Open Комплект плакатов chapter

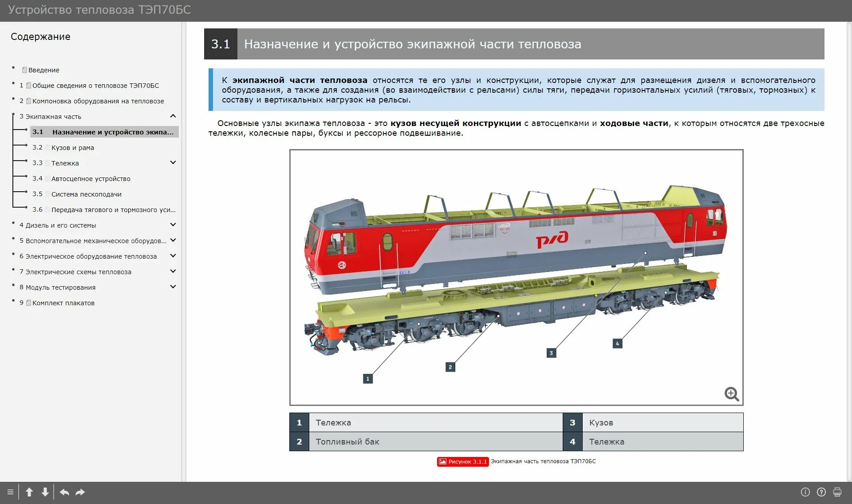[63, 303]
